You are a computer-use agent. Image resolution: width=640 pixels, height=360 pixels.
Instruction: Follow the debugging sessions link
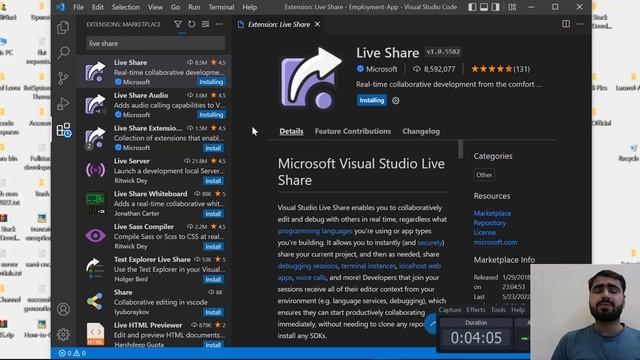308,266
